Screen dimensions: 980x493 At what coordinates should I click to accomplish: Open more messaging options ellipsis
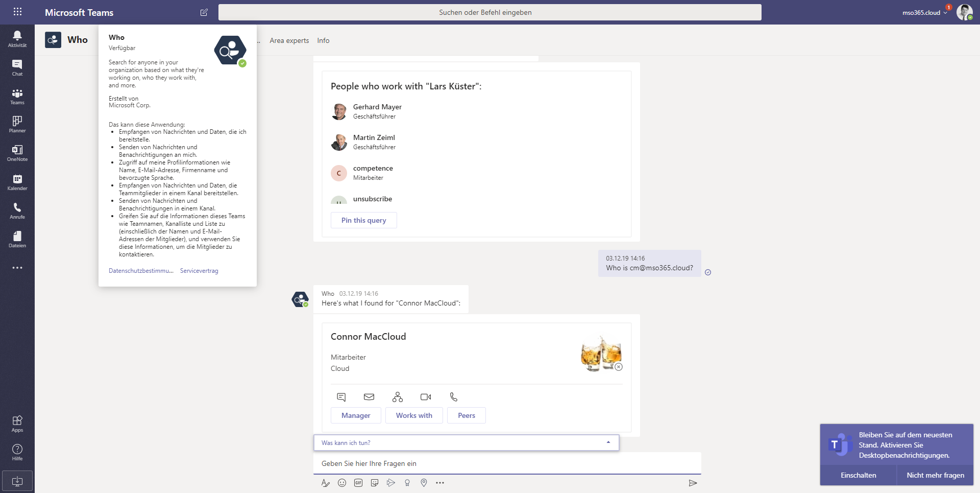click(440, 483)
